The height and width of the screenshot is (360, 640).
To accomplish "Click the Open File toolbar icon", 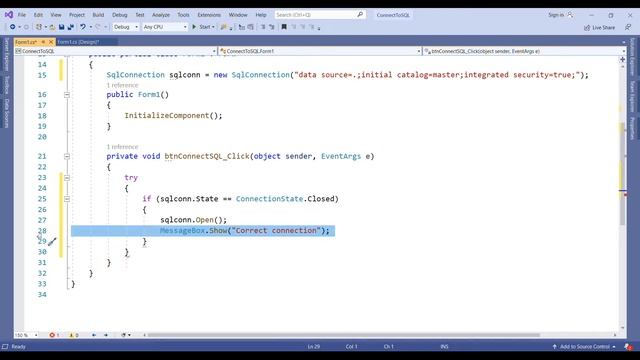I will 52,27.
